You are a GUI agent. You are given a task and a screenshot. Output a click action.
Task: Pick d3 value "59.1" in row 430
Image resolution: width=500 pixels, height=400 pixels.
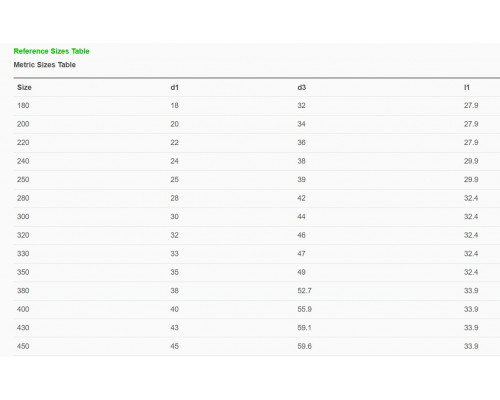[x=304, y=327]
